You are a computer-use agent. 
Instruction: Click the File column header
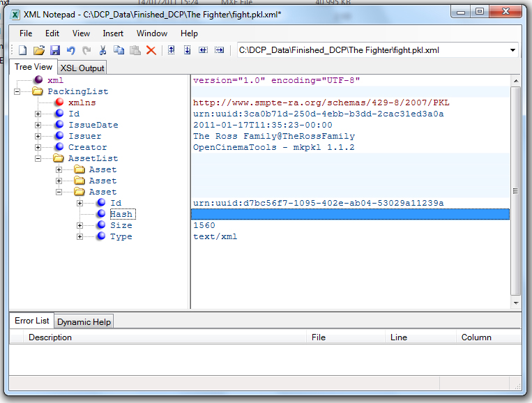tap(346, 337)
